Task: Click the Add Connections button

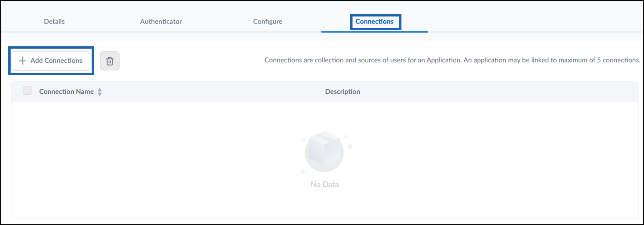Action: 51,61
